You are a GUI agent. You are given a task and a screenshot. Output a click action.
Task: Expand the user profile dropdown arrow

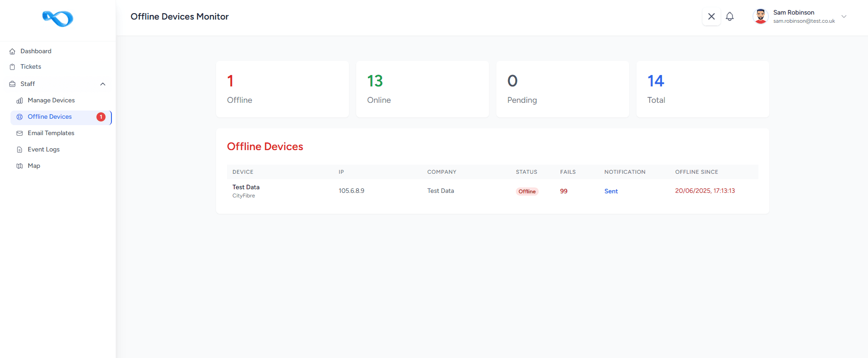pos(844,16)
